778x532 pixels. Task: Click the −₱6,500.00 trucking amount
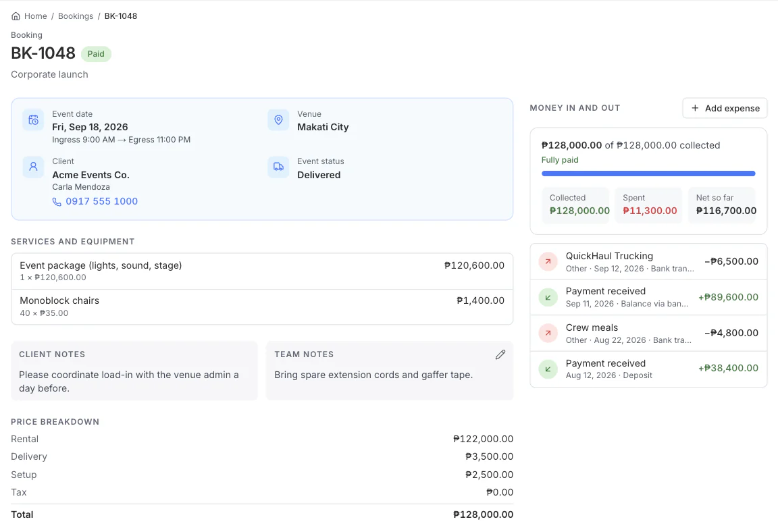(731, 261)
